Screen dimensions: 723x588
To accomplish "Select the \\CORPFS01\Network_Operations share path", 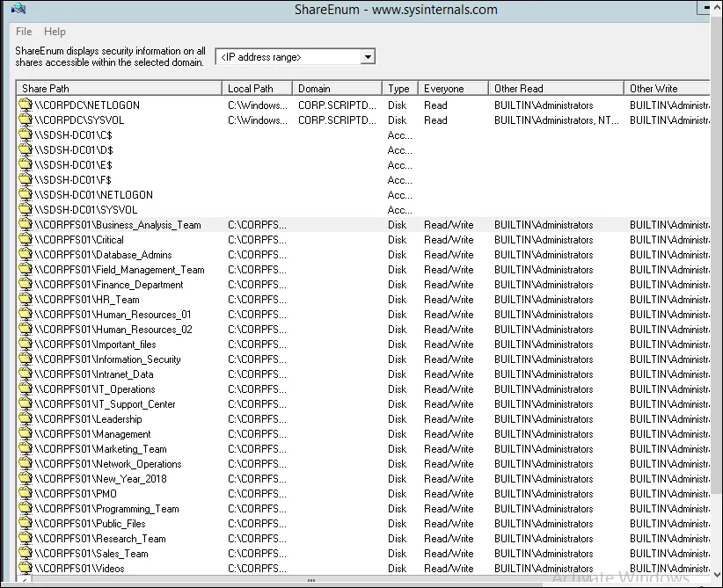I will point(108,463).
